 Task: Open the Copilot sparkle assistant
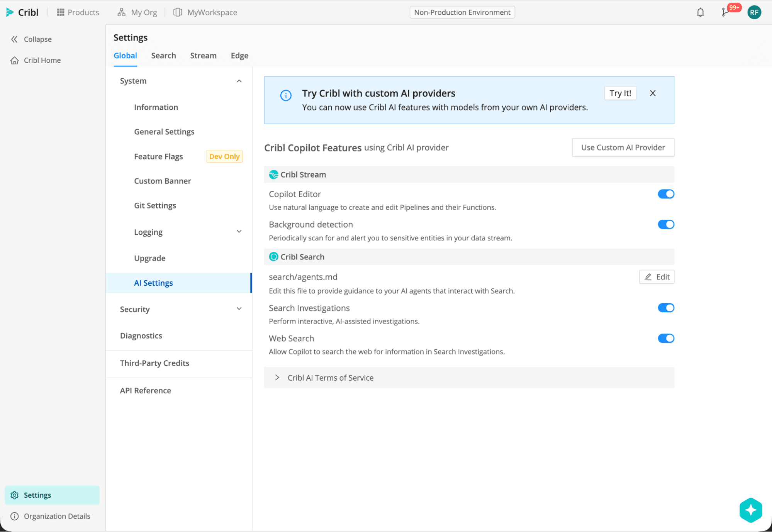tap(751, 510)
